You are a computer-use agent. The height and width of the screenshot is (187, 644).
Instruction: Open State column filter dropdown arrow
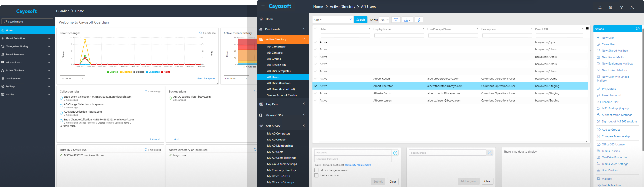369,29
